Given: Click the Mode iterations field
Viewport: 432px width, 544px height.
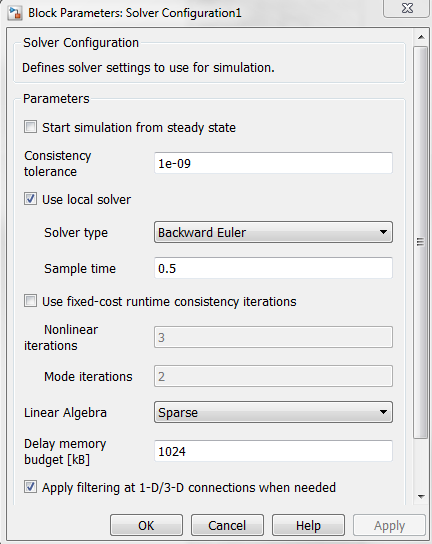Looking at the screenshot, I should 273,376.
